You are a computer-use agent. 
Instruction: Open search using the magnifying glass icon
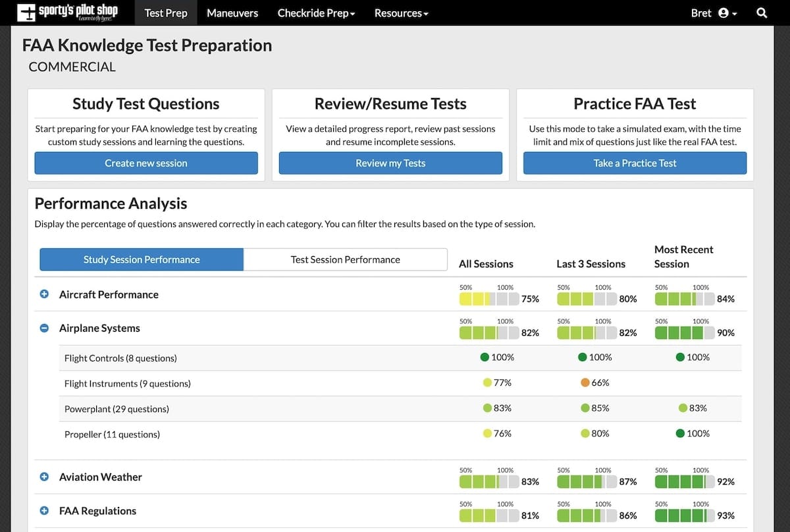762,13
